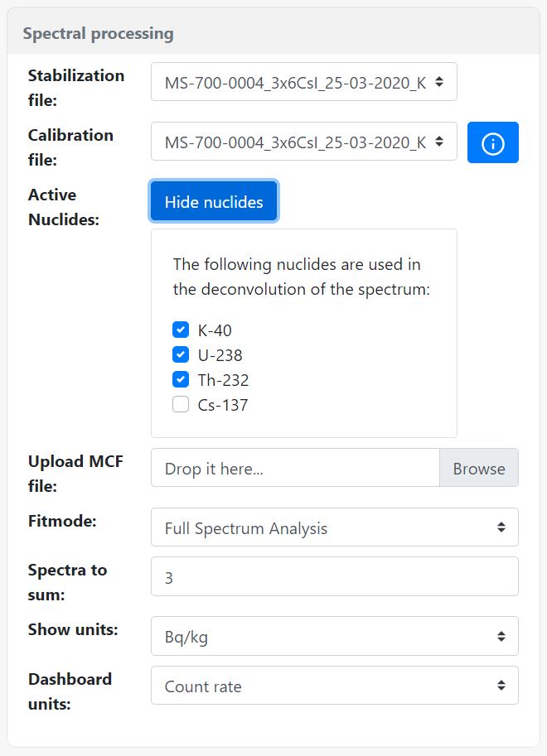The height and width of the screenshot is (756, 547).
Task: Disable the Th-232 nuclide checkbox
Action: pos(181,380)
